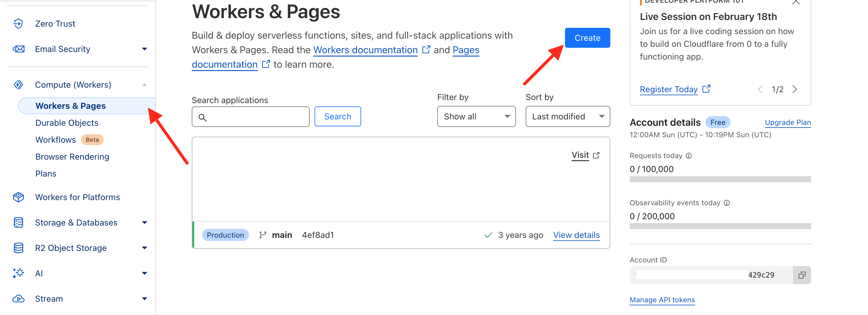Screen dimensions: 868x315
Task: Open the Sort by Last modified dropdown
Action: (567, 117)
